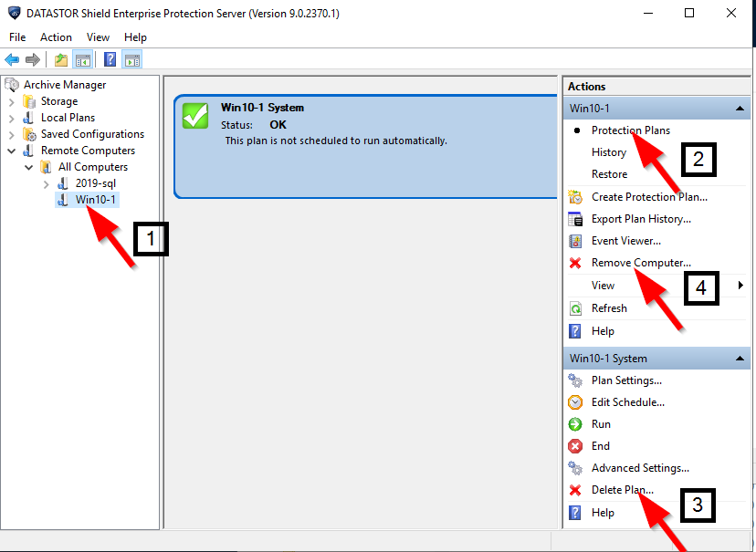Expand the 2019-sql computer node

point(46,184)
